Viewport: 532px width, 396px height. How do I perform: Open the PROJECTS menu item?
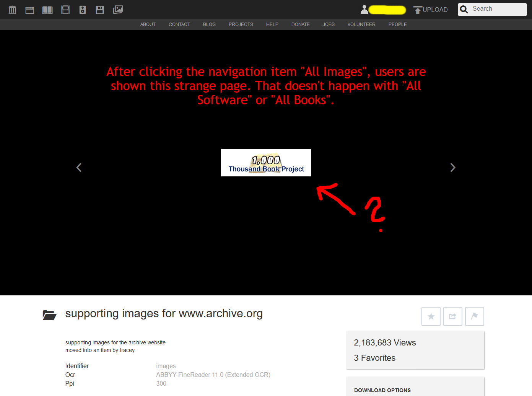(x=241, y=24)
